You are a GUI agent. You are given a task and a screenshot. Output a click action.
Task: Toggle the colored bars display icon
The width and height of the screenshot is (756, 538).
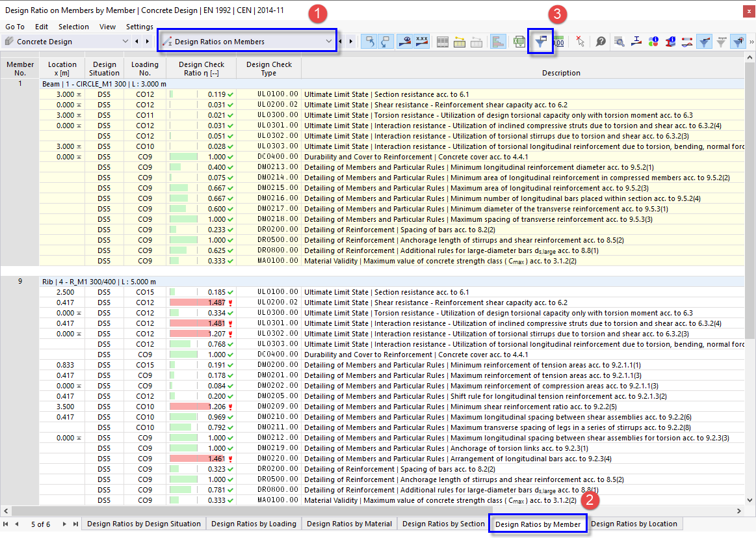pos(497,42)
